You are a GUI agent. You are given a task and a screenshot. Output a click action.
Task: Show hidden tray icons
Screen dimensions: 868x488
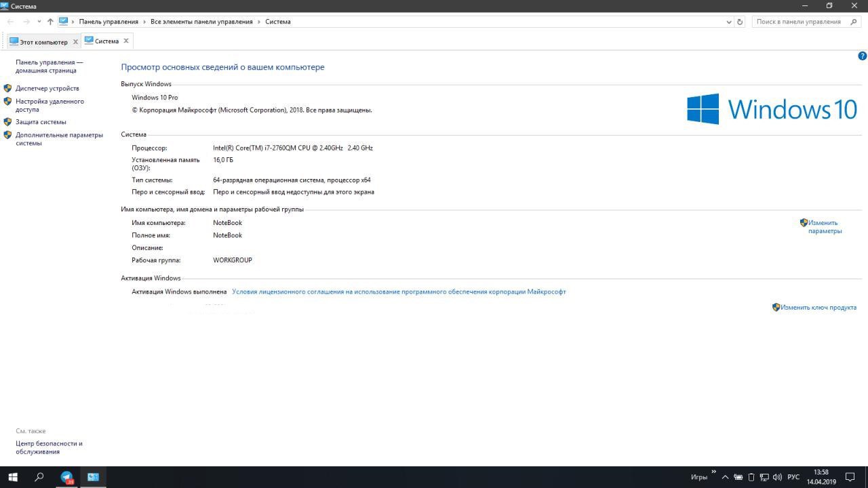[x=726, y=477]
